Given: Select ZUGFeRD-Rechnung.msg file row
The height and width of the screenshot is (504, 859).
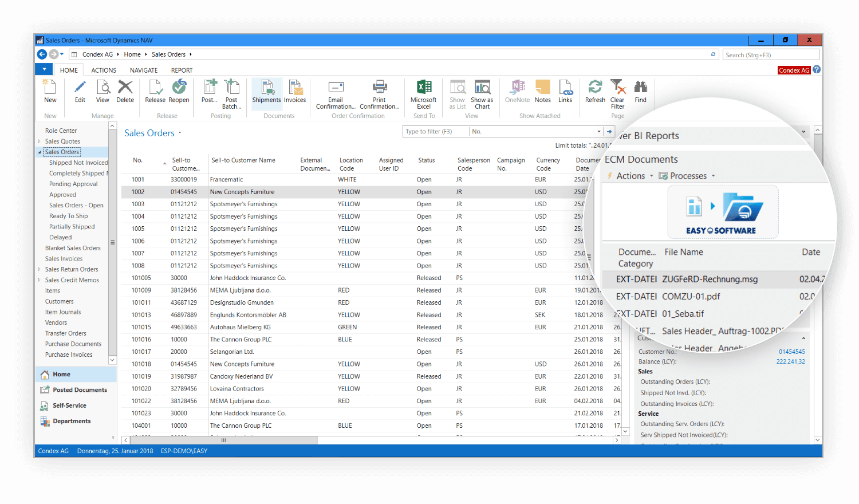Looking at the screenshot, I should [714, 279].
